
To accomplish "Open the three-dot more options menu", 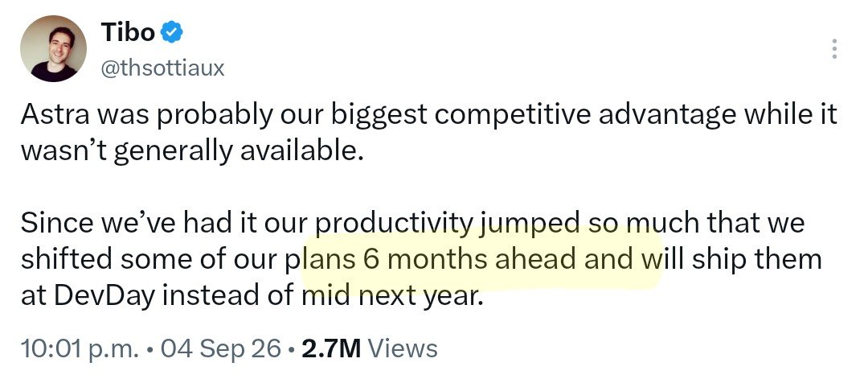I will click(x=834, y=49).
